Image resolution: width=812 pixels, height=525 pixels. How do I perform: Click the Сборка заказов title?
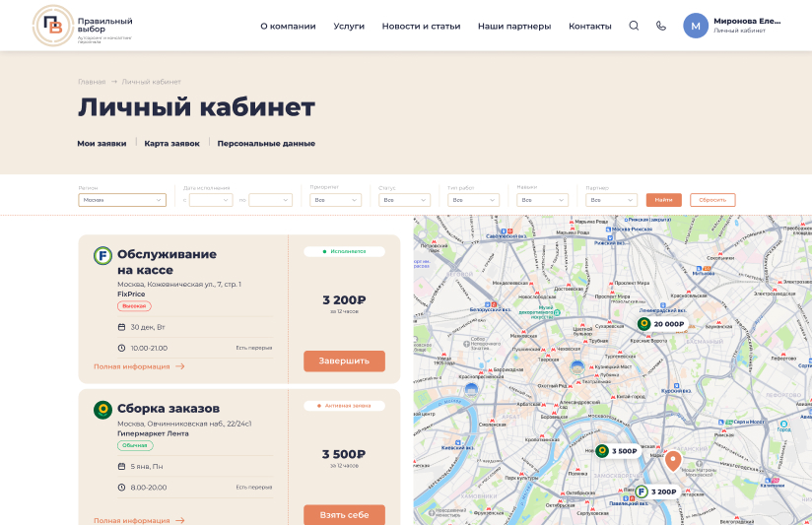coord(169,409)
